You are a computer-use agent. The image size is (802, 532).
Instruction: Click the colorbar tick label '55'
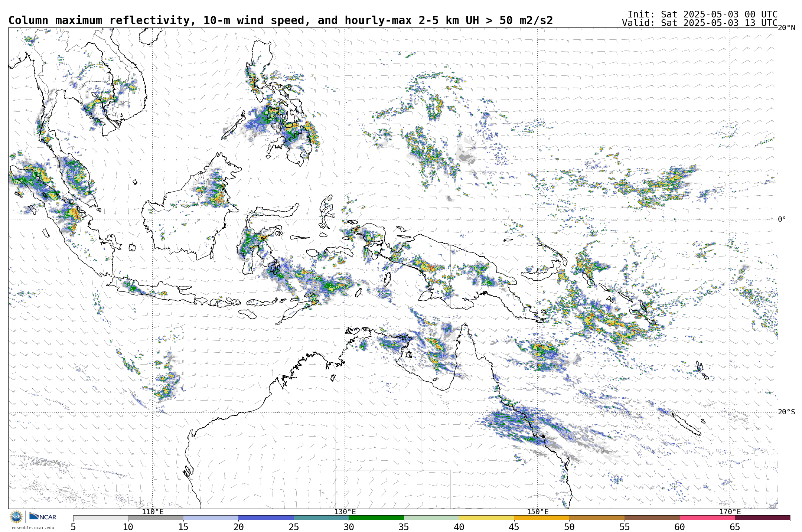tap(625, 527)
